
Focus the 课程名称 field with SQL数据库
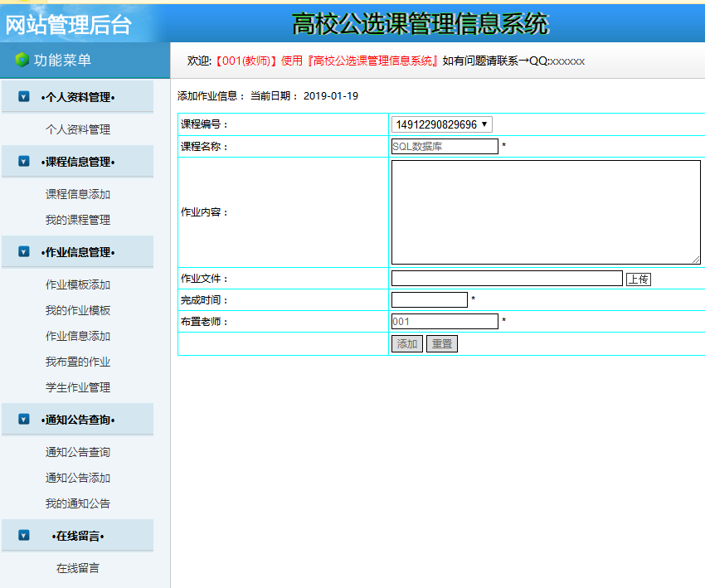445,146
